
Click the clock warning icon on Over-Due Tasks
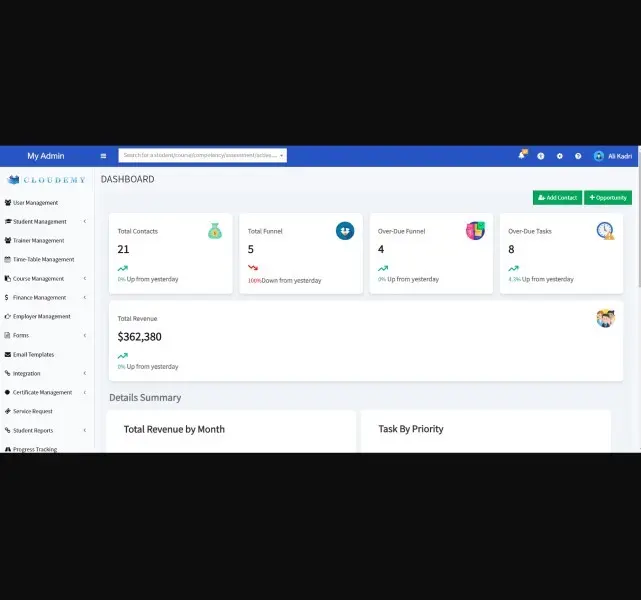click(605, 231)
